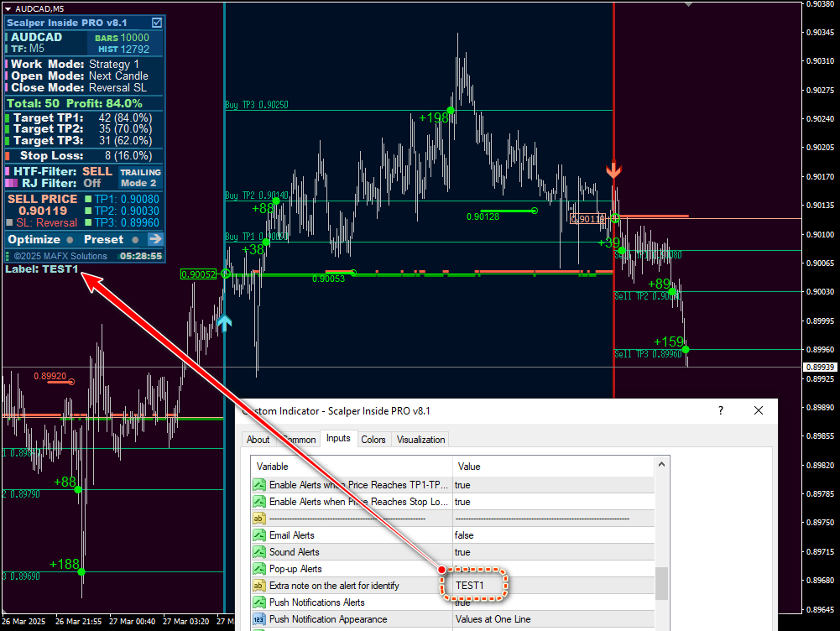The image size is (840, 631).
Task: Toggle the Optimize round indicator
Action: tap(70, 239)
